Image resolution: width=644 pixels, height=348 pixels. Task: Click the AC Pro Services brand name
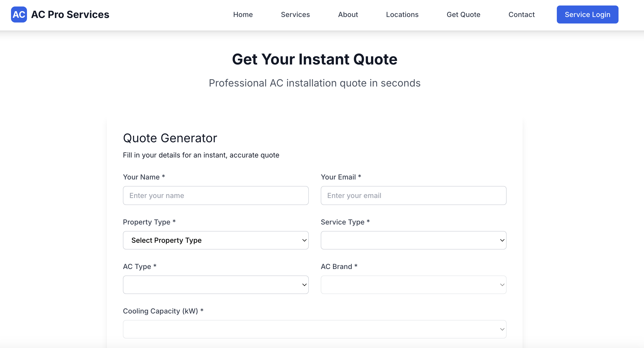pos(70,14)
